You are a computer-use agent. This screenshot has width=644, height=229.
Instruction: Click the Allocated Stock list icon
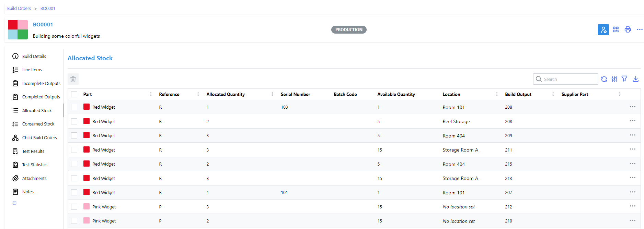coord(15,110)
